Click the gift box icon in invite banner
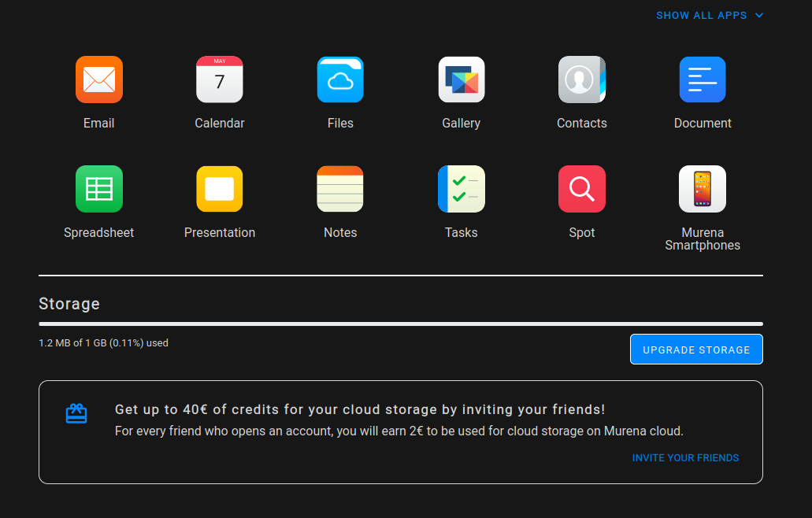The width and height of the screenshot is (812, 518). (x=76, y=413)
